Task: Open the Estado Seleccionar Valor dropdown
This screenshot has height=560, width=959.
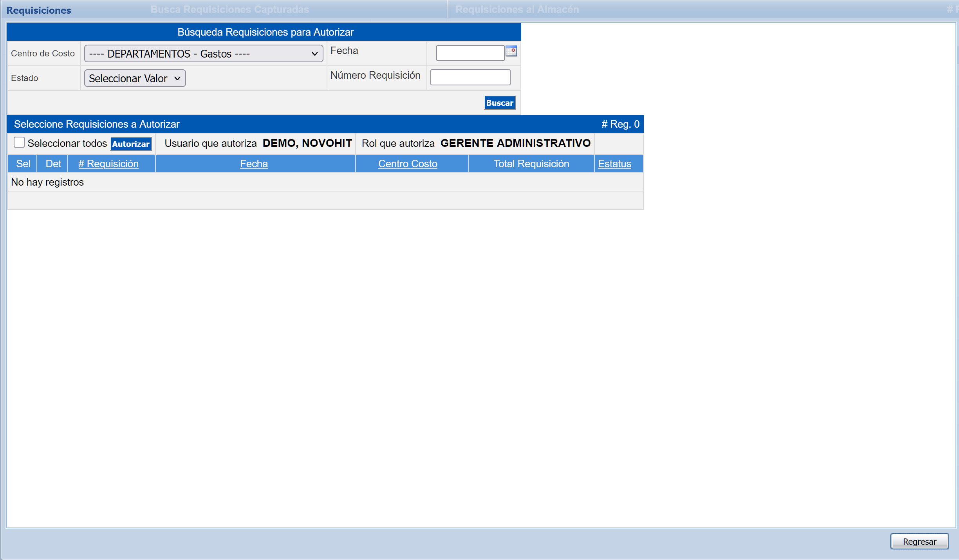Action: coord(135,78)
